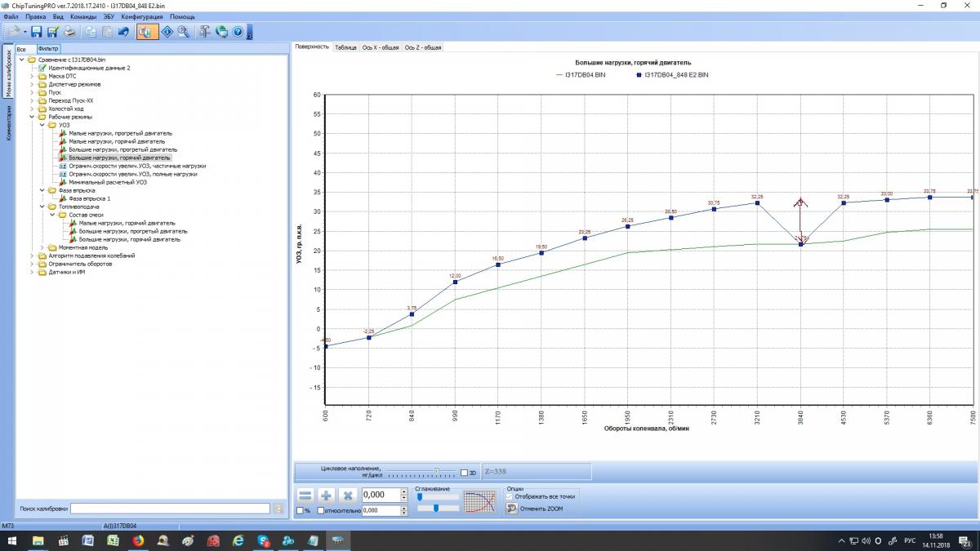Click the copy toolbar icon
980x551 pixels.
click(90, 32)
